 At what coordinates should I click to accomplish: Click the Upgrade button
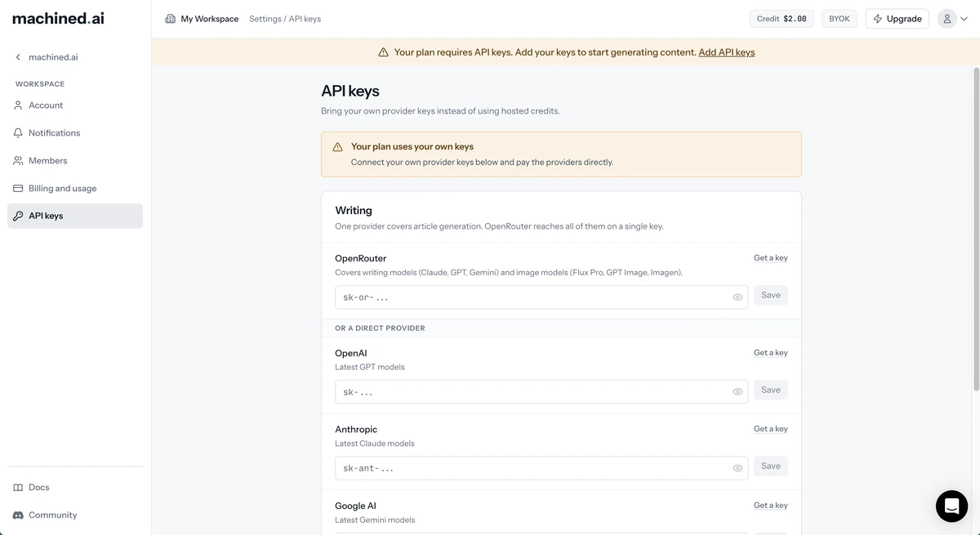point(897,19)
